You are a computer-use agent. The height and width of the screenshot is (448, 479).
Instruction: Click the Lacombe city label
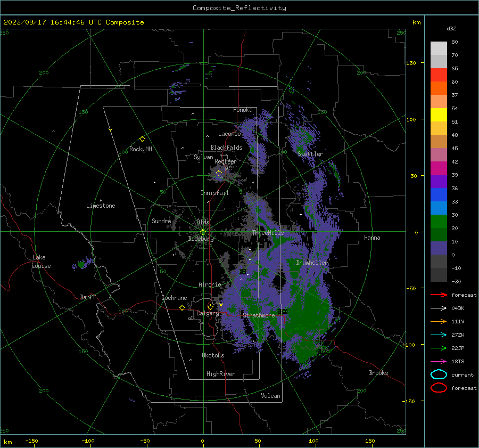229,134
